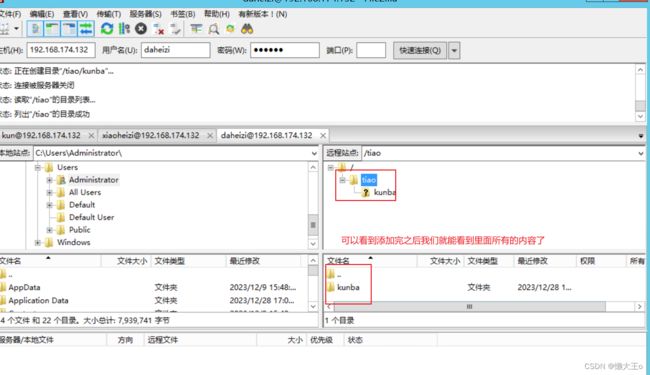Select the kunba node in remote tree
Image resolution: width=650 pixels, height=375 pixels.
pyautogui.click(x=384, y=192)
